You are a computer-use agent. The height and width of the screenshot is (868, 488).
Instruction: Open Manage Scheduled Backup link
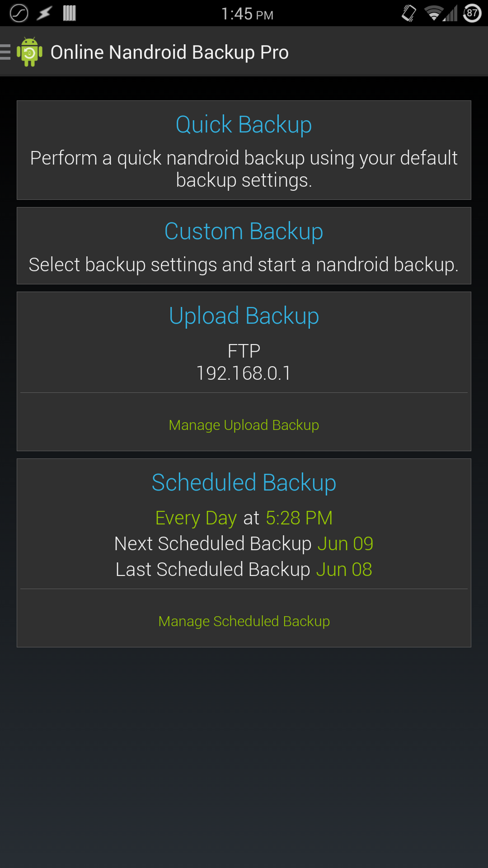pyautogui.click(x=244, y=621)
